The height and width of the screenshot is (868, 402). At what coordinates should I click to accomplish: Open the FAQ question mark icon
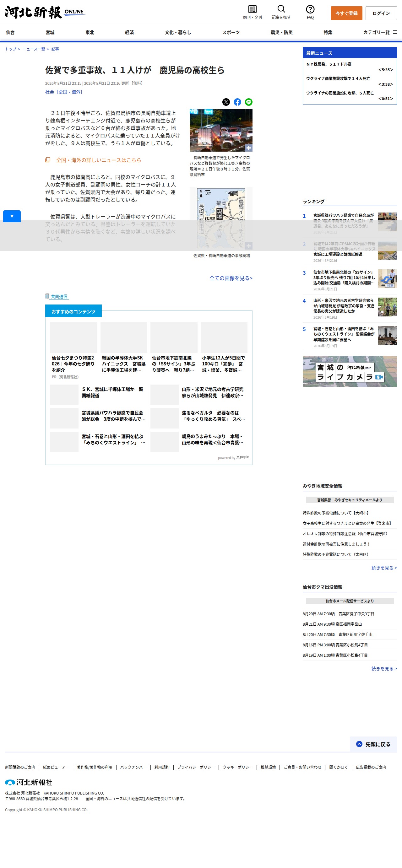310,9
